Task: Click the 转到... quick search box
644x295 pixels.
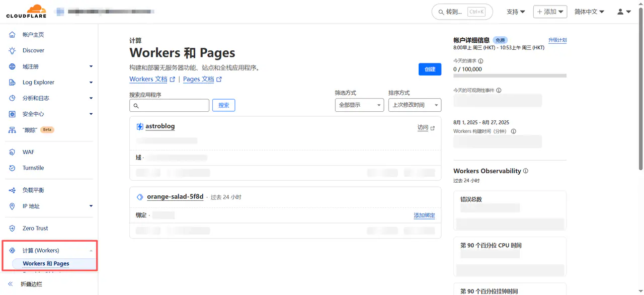Action: [462, 12]
